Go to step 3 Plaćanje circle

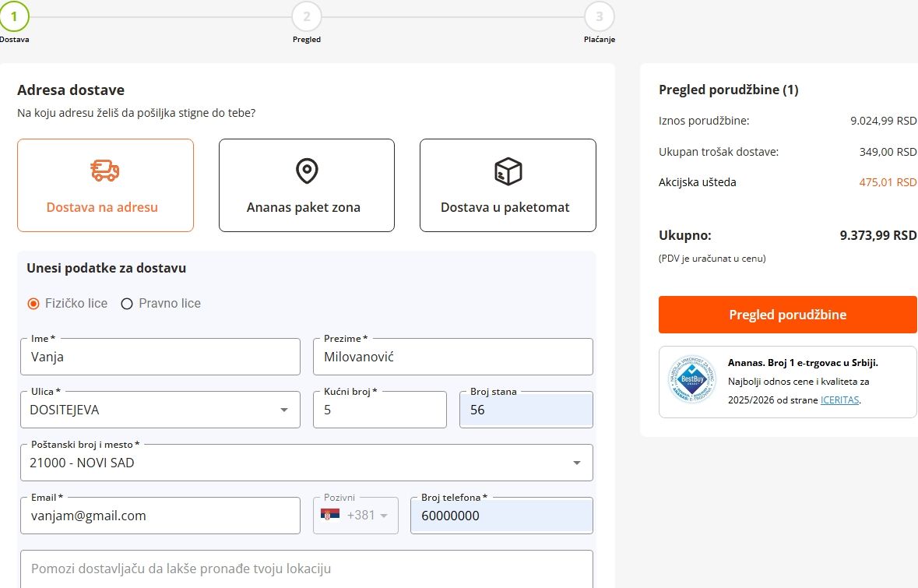click(599, 16)
